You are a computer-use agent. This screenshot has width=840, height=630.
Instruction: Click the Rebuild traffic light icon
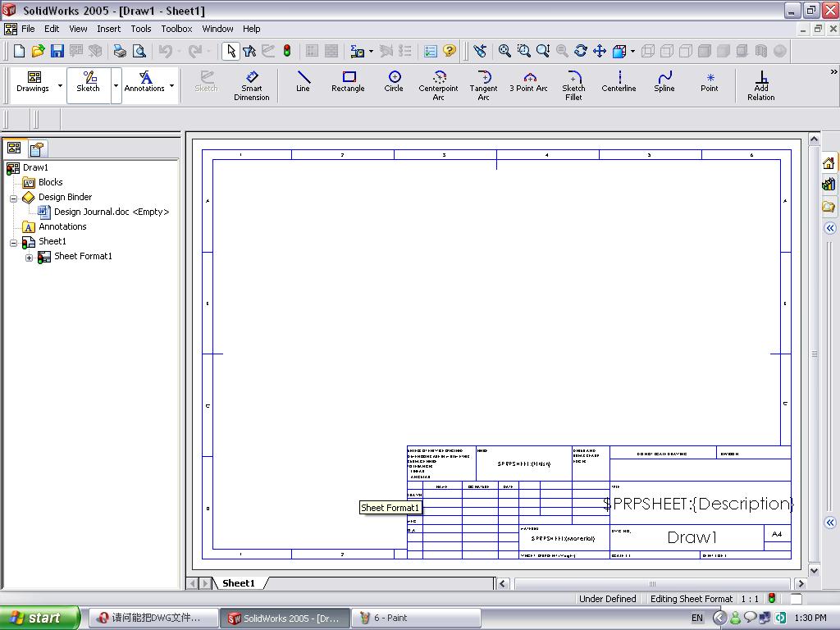(287, 51)
